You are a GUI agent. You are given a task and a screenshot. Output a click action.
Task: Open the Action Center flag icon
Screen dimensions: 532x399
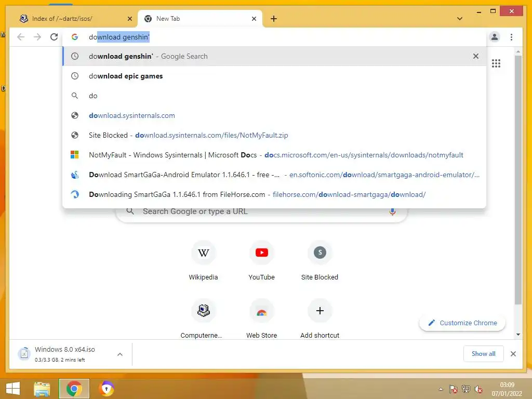(x=453, y=389)
